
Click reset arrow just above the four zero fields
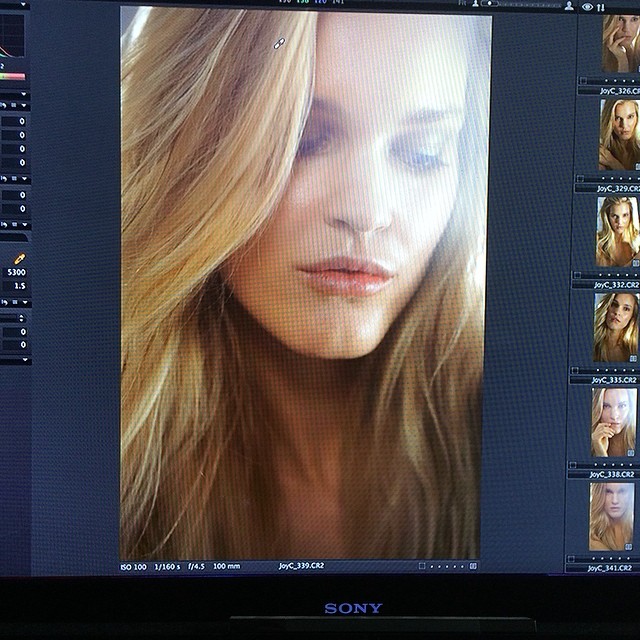pos(3,105)
